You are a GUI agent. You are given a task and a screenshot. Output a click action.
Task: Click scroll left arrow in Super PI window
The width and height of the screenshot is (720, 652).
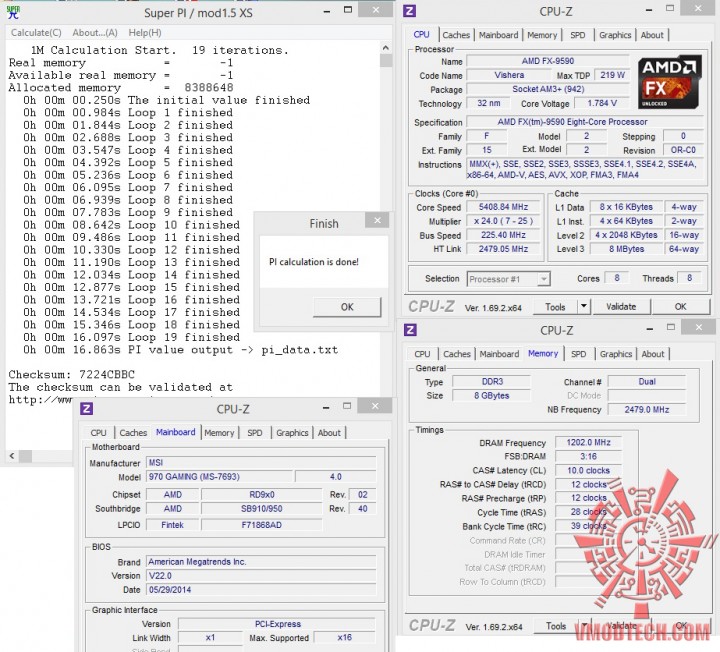12,456
